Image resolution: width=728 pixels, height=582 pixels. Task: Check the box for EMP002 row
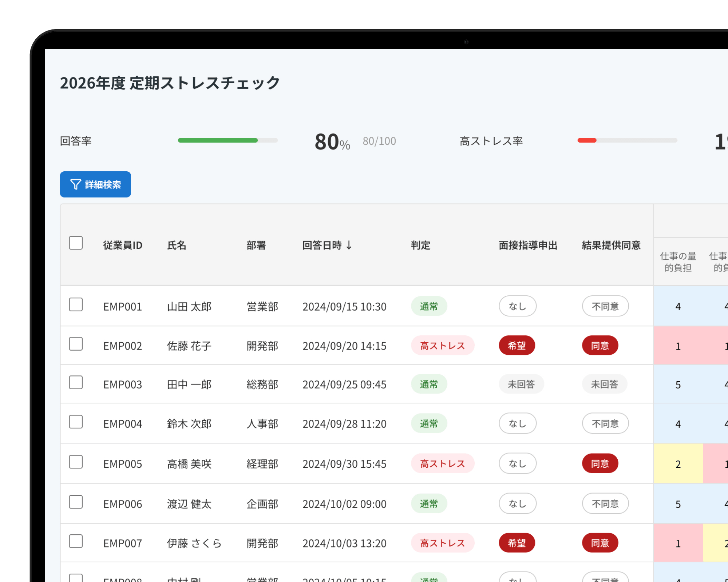[76, 344]
